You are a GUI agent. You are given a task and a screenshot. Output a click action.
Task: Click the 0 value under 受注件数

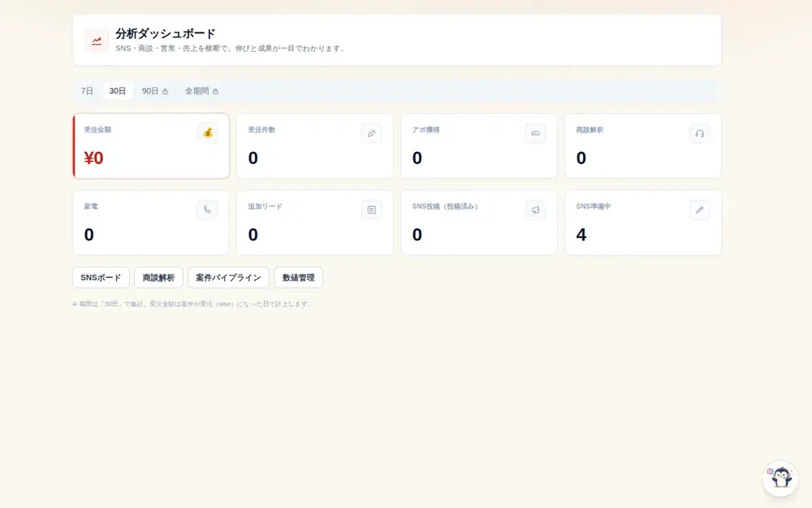point(253,158)
